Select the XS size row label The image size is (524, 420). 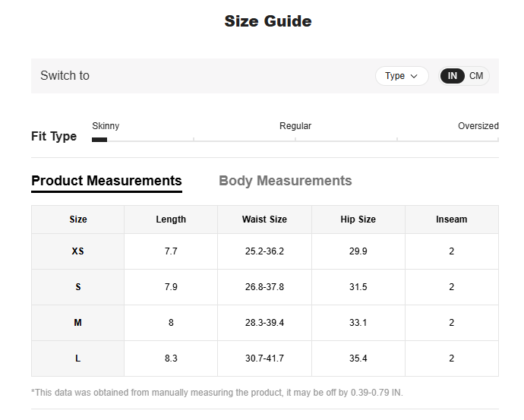[x=78, y=251]
